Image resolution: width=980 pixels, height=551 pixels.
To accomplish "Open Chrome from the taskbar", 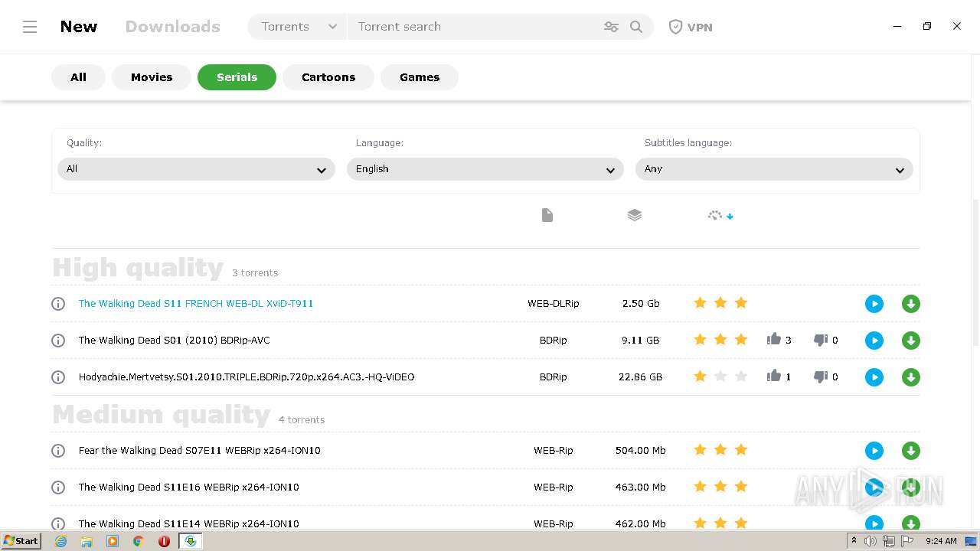I will pos(139,541).
